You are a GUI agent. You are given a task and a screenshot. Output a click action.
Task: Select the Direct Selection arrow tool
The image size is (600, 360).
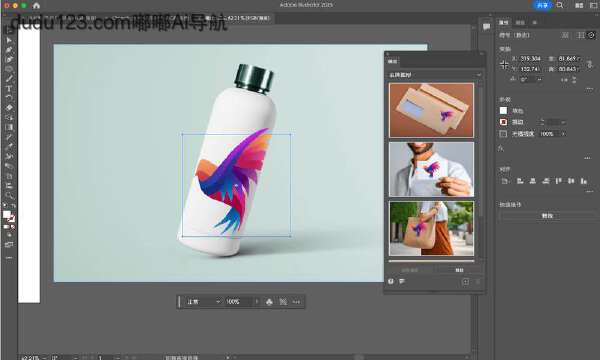tap(9, 40)
